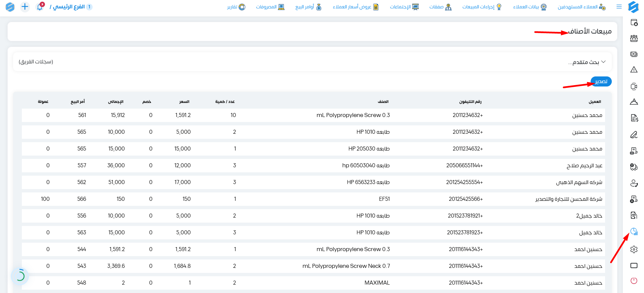This screenshot has height=293, width=644.
Task: Open the reports pie chart sidebar icon
Action: pos(634,231)
